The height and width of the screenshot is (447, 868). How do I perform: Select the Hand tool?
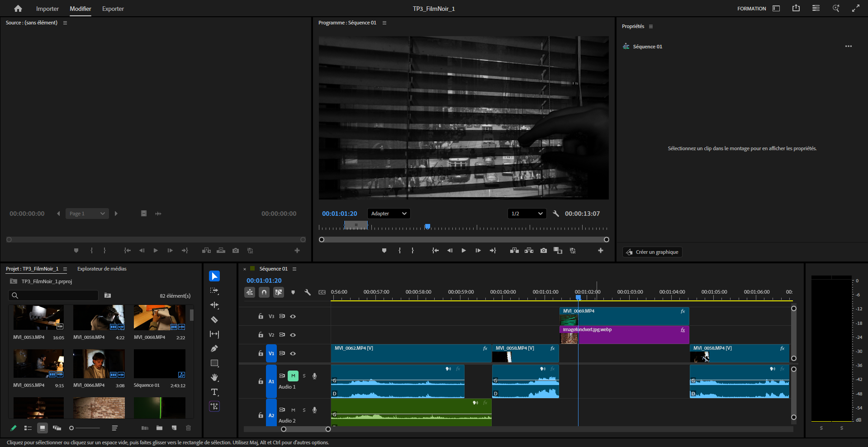(214, 378)
